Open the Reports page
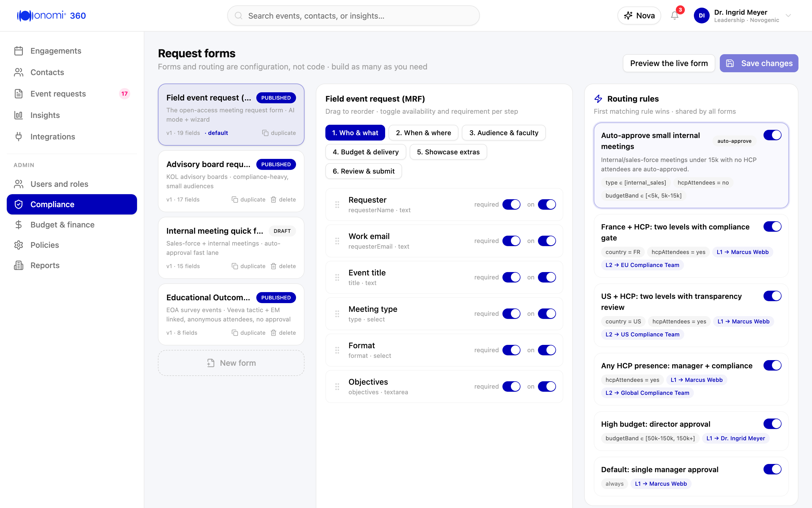 72,265
